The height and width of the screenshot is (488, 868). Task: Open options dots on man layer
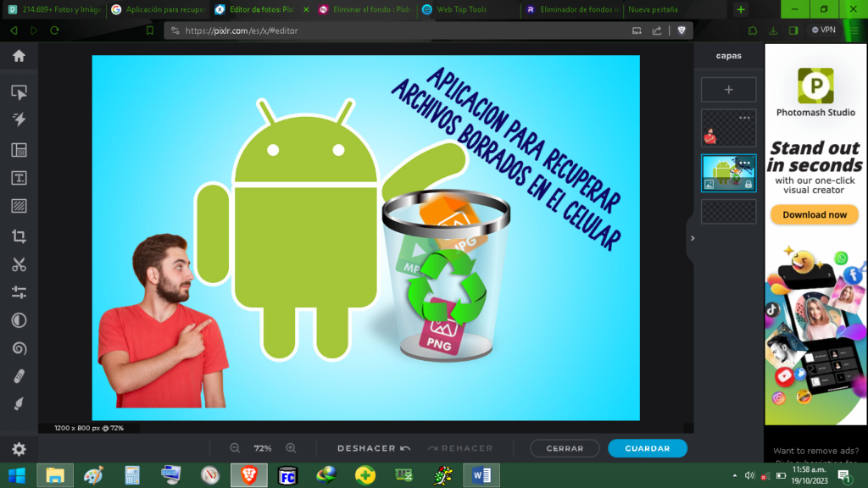point(744,118)
